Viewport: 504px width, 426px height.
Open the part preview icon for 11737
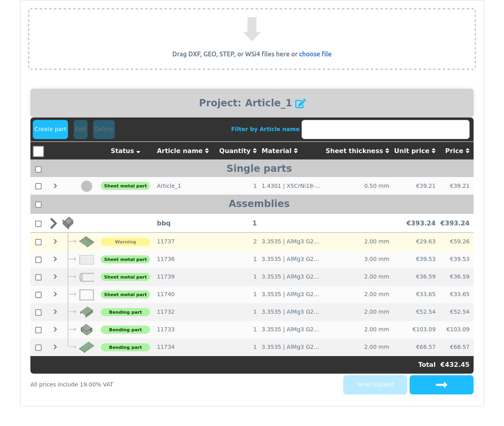pyautogui.click(x=86, y=242)
